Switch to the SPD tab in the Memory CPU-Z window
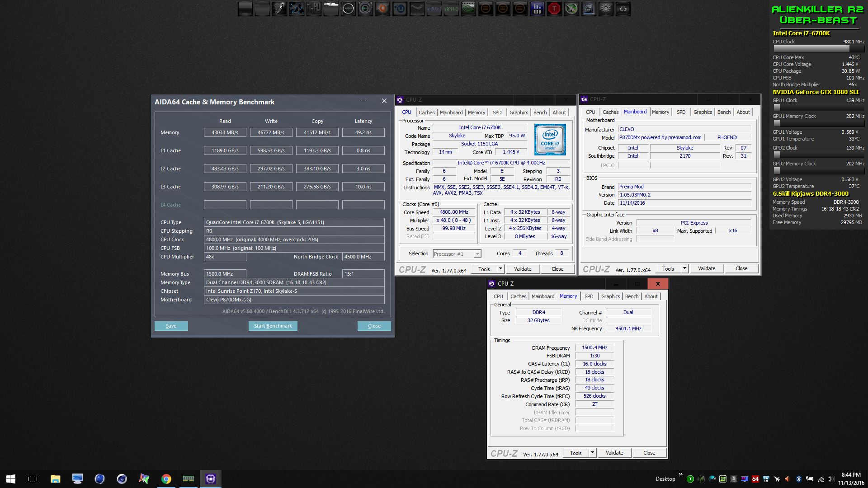Image resolution: width=868 pixels, height=488 pixels. pos(589,296)
